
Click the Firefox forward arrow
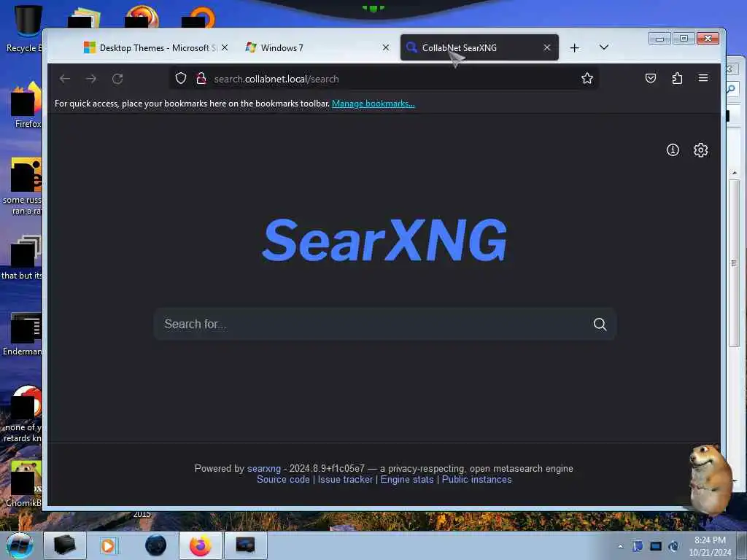tap(91, 79)
